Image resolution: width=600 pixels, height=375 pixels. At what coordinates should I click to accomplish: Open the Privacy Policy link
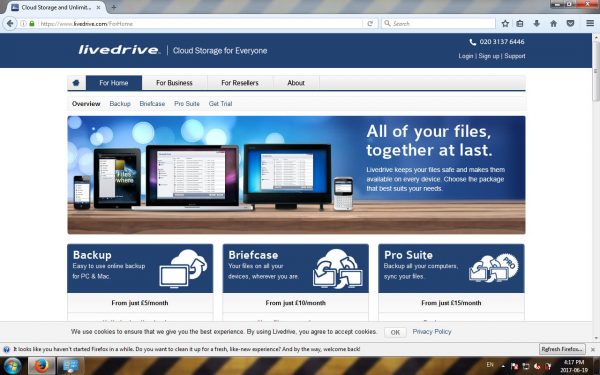pos(432,332)
